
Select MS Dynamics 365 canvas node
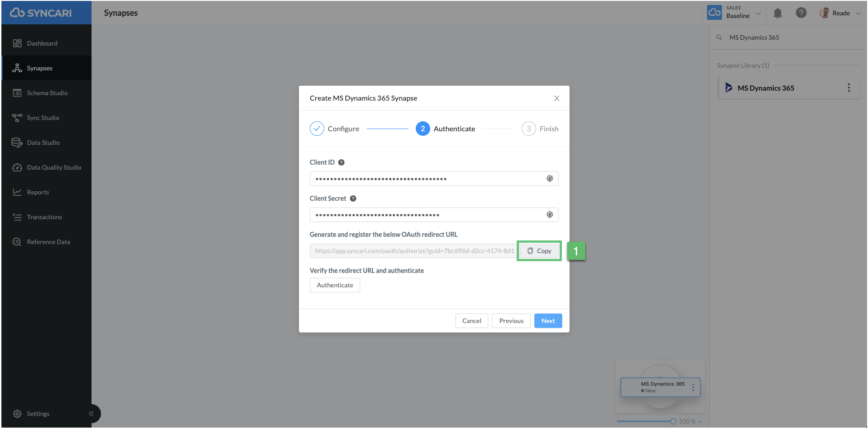660,387
